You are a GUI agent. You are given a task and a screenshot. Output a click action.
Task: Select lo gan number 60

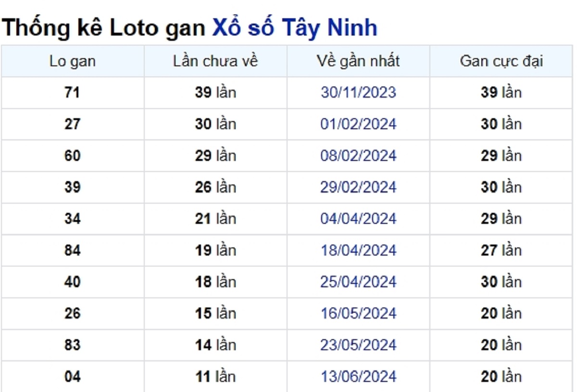pyautogui.click(x=72, y=156)
